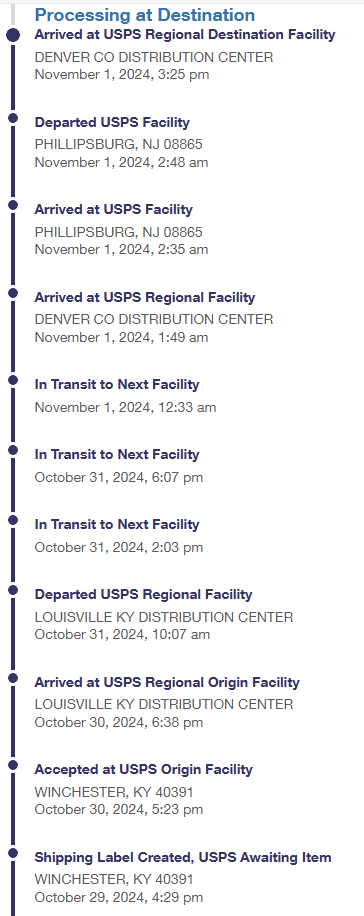Click PHILLIPSBURG, NJ 08865 under Departed USPS Facility
This screenshot has height=916, width=364.
coord(119,144)
